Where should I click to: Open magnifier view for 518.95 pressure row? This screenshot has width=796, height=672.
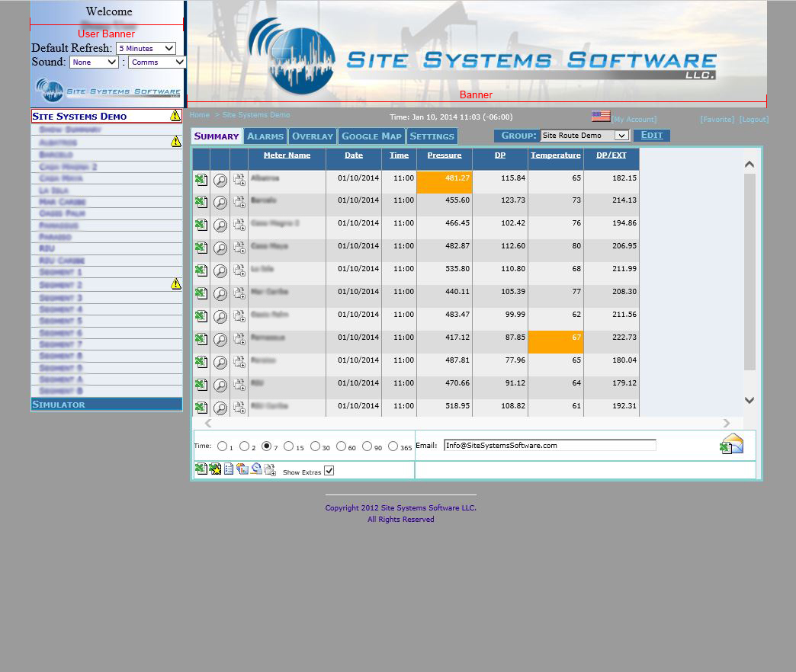click(x=220, y=408)
